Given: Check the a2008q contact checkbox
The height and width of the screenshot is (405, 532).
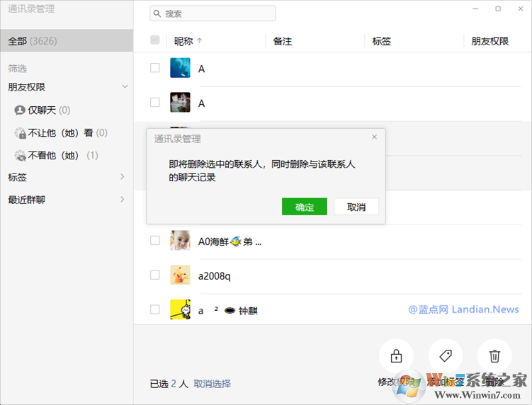Looking at the screenshot, I should coord(155,275).
